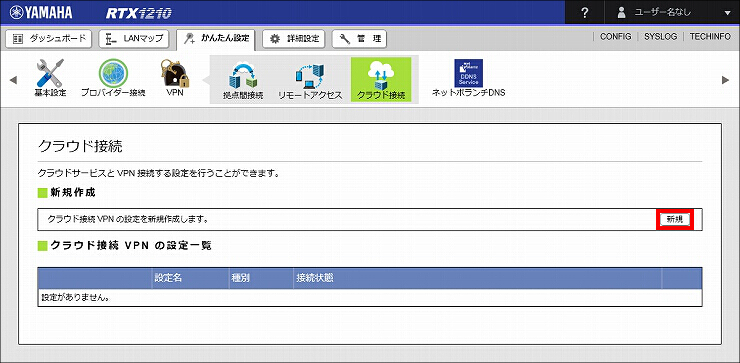The width and height of the screenshot is (740, 363).
Task: Click the RTX1210 model title
Action: 138,13
